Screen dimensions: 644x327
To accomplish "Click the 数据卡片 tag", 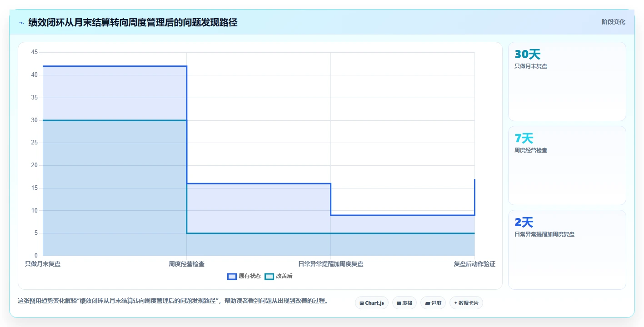I will click(466, 303).
